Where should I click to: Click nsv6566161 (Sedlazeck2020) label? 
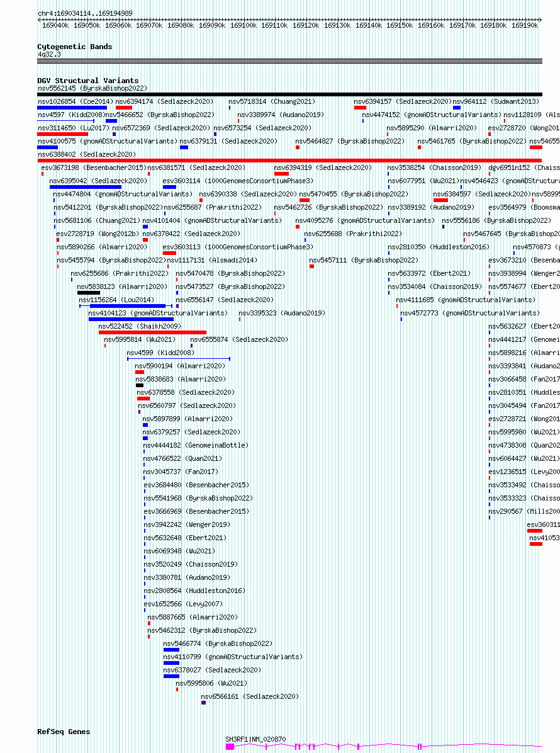point(250,696)
